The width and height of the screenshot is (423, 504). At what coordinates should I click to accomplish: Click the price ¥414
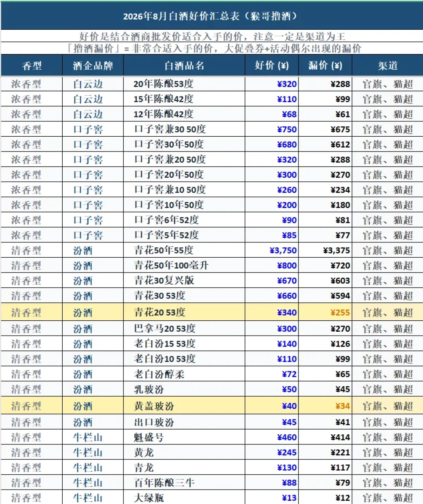(340, 437)
